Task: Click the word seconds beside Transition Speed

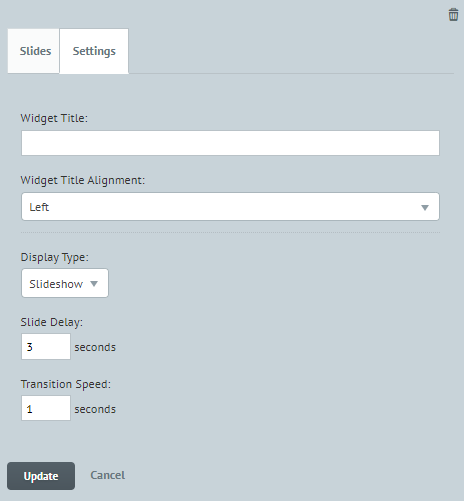Action: point(95,409)
